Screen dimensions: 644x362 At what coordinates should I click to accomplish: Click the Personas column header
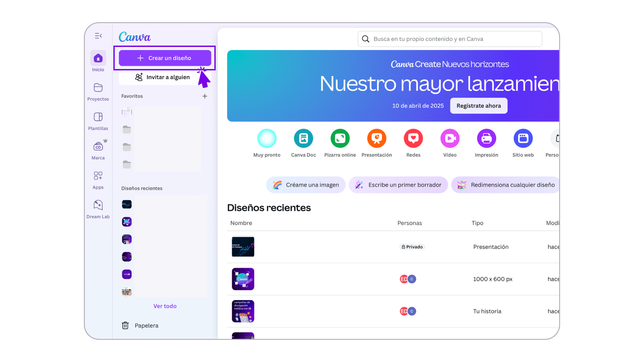(410, 223)
